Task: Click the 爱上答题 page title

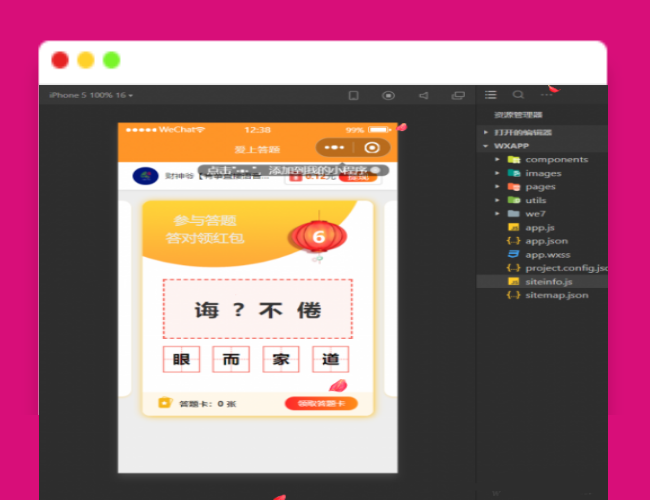Action: pos(257,150)
